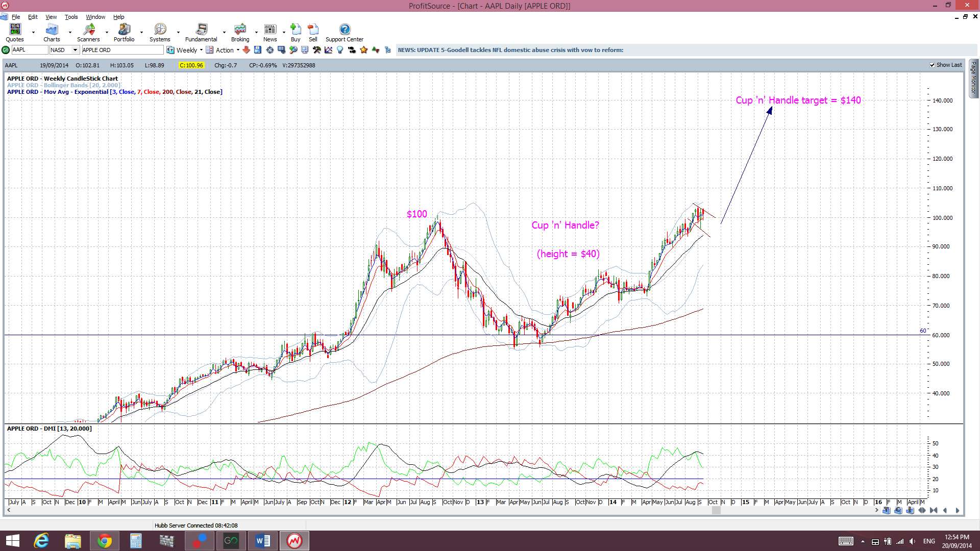Click the red-green triangles icon

(376, 50)
